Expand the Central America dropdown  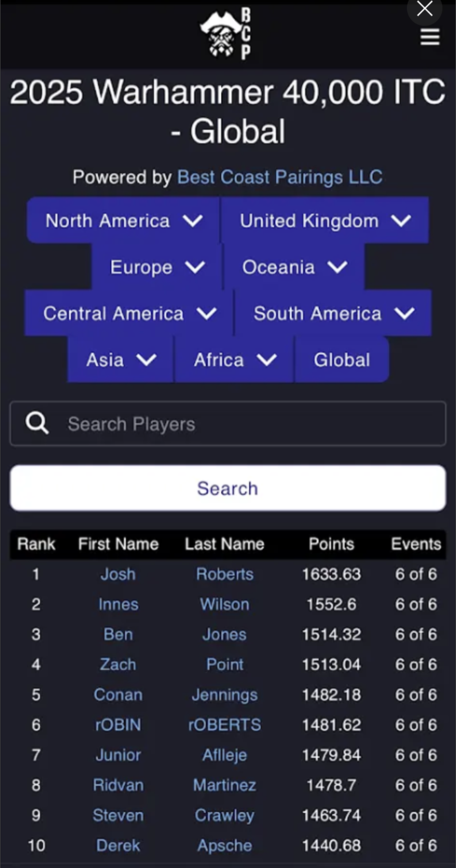click(x=129, y=314)
